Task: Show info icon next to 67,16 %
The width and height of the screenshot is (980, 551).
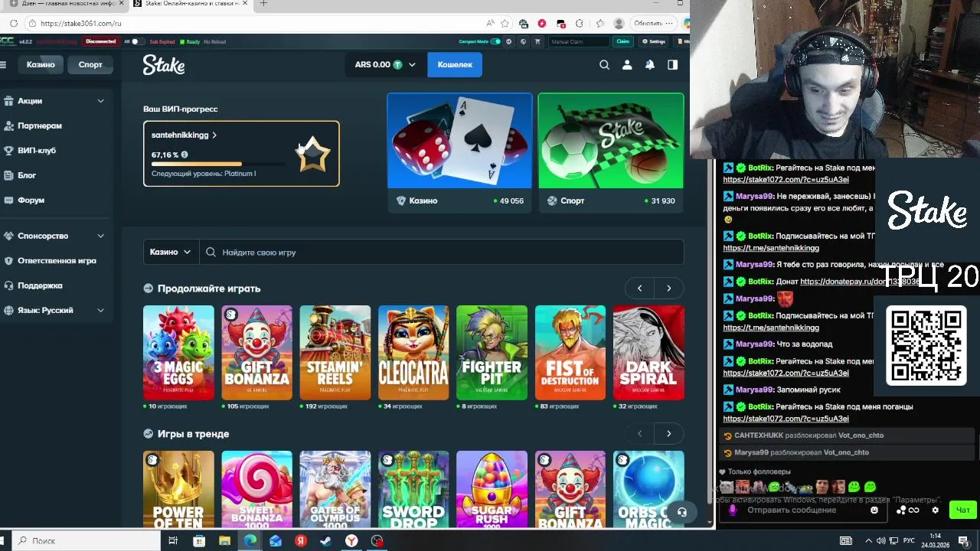Action: click(x=185, y=155)
